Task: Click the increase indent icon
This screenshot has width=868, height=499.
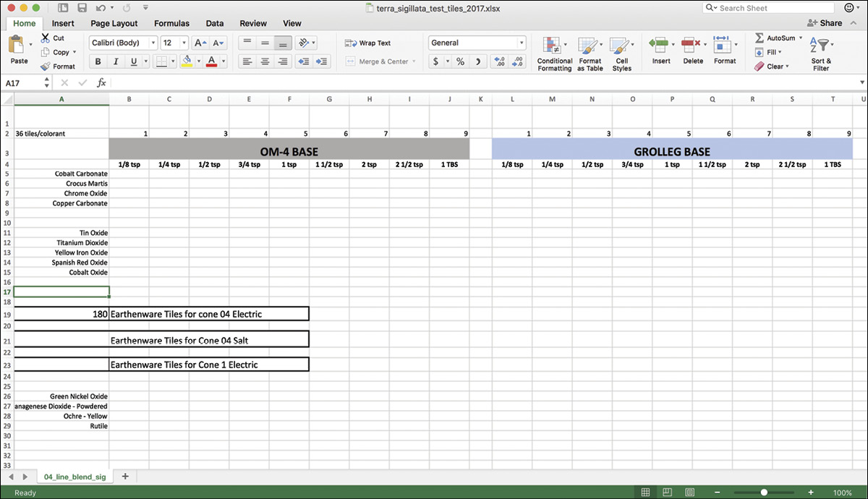Action: 322,61
